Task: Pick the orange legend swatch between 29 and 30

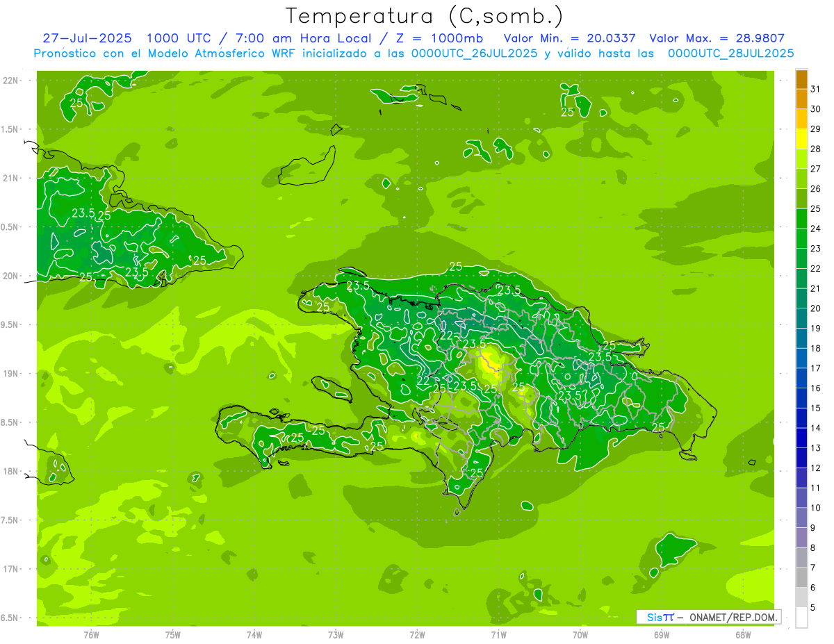Action: click(801, 119)
